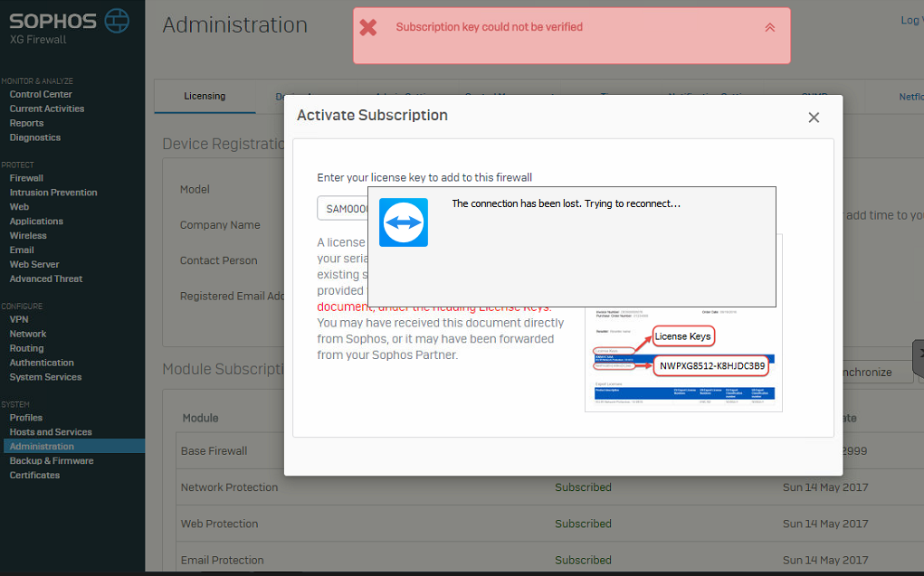Click the 'Company Name' label

click(220, 225)
